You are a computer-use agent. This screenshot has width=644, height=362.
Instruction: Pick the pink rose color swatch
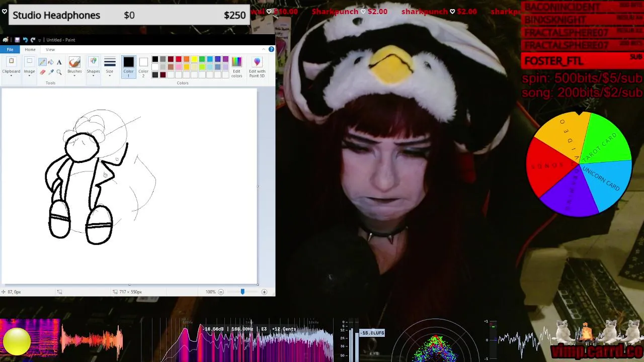[179, 67]
